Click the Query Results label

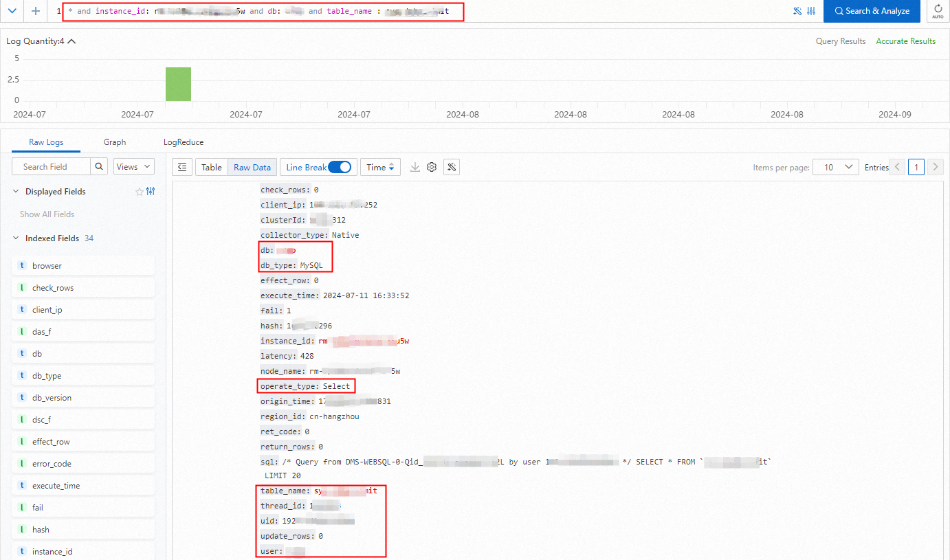click(841, 41)
